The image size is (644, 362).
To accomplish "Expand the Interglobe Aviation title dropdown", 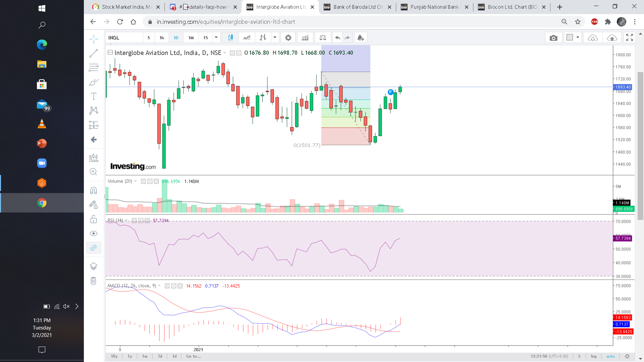I will (x=224, y=53).
